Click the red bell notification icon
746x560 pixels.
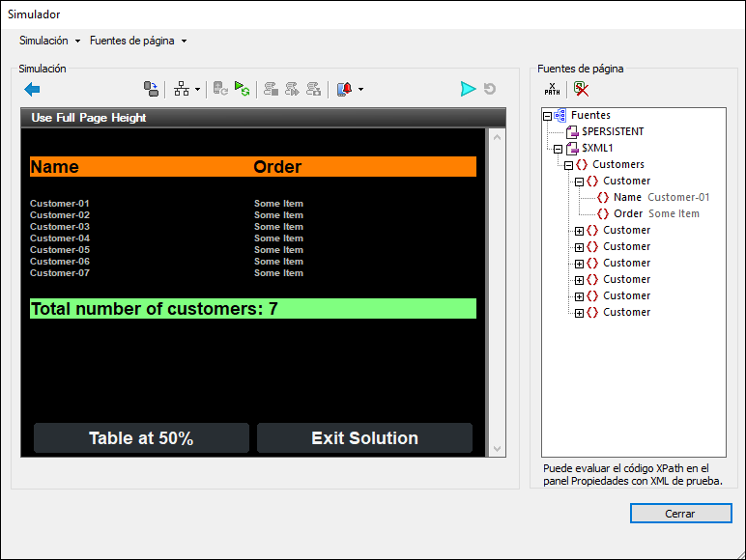[x=345, y=89]
